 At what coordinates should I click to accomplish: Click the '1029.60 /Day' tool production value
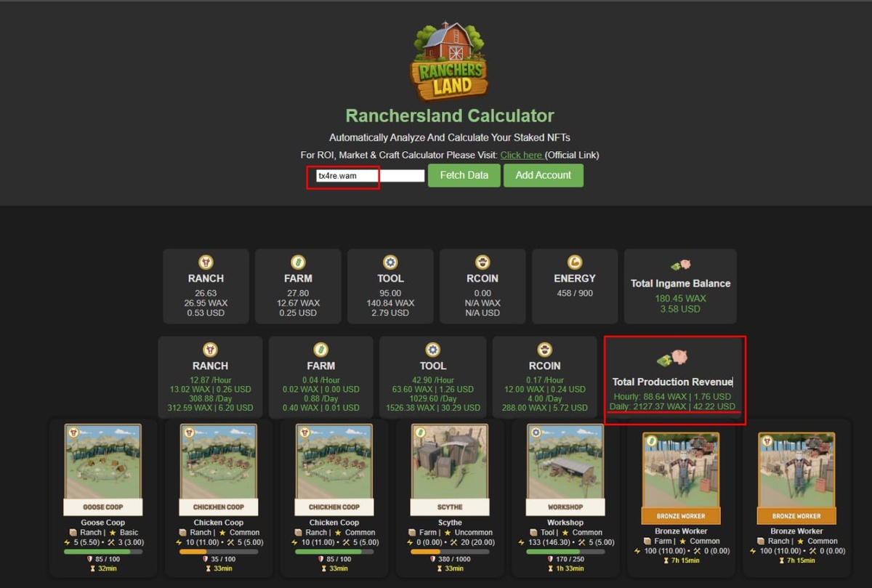pyautogui.click(x=432, y=399)
